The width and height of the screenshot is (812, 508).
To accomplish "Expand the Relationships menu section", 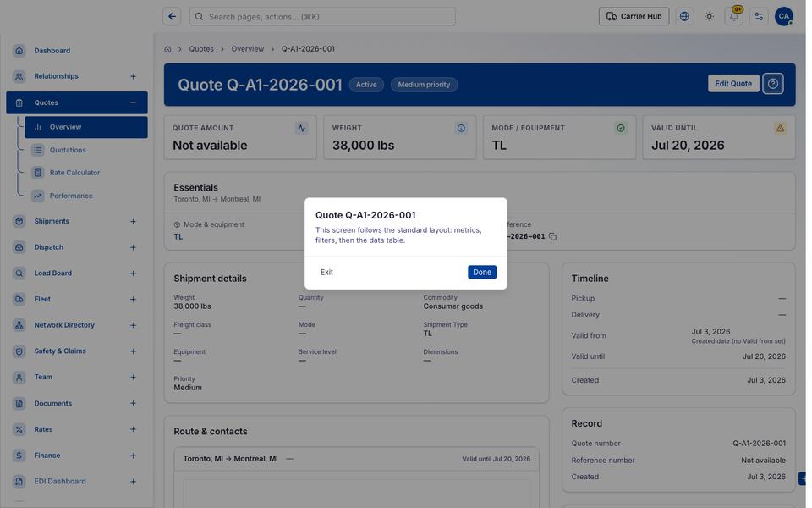I will point(133,77).
